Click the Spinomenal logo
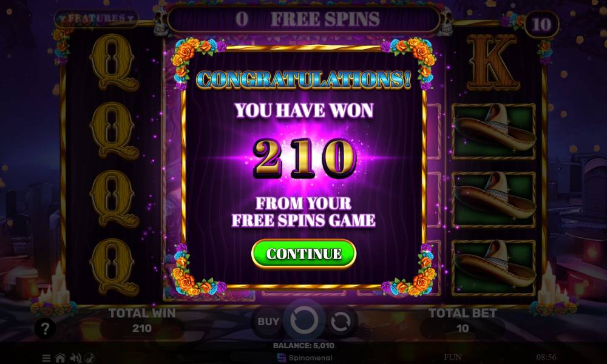607x364 pixels. [305, 358]
